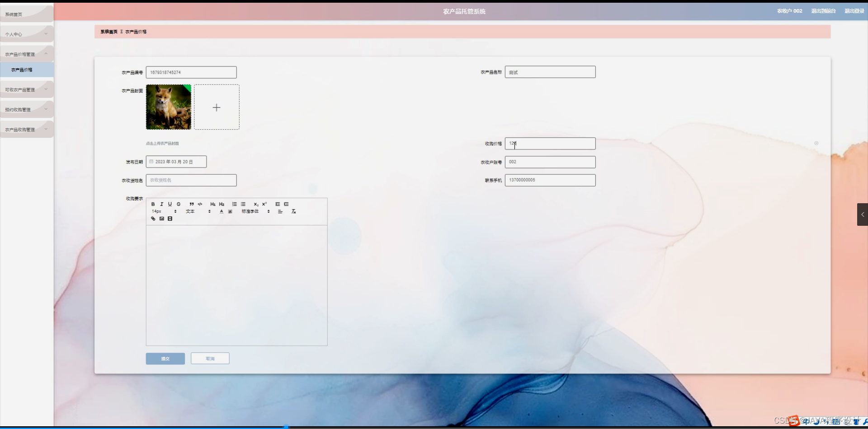Toggle italic formatting in the editor

pos(161,204)
